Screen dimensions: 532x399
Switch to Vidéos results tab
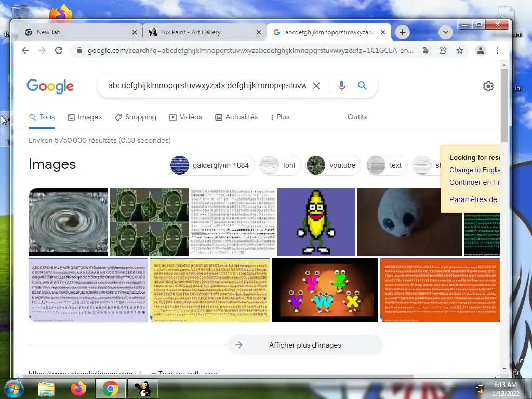point(185,117)
